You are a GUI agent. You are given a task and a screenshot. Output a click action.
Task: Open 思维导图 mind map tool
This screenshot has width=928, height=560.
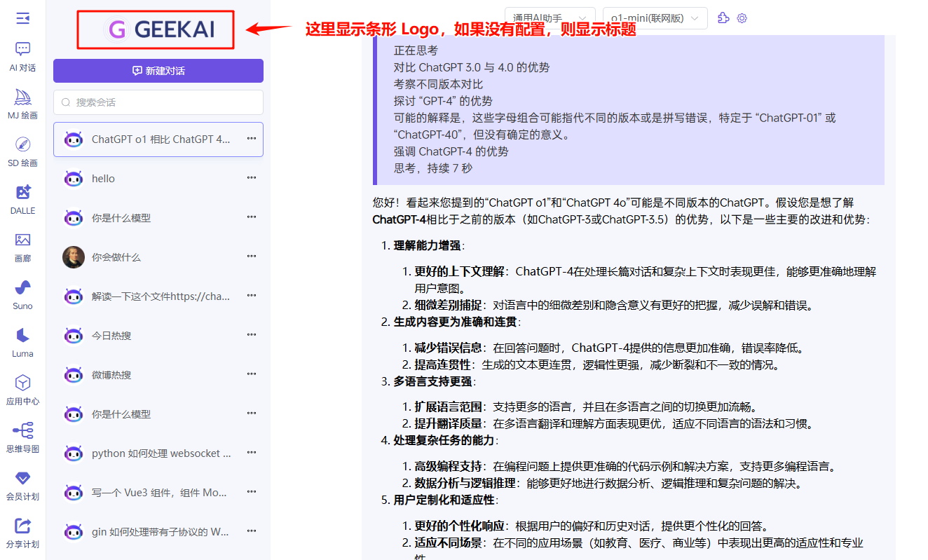click(22, 437)
